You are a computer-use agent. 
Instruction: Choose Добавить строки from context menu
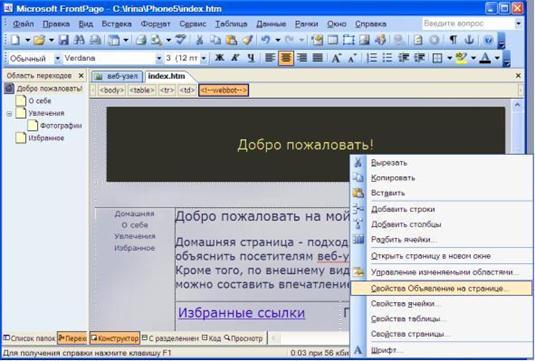pos(441,209)
